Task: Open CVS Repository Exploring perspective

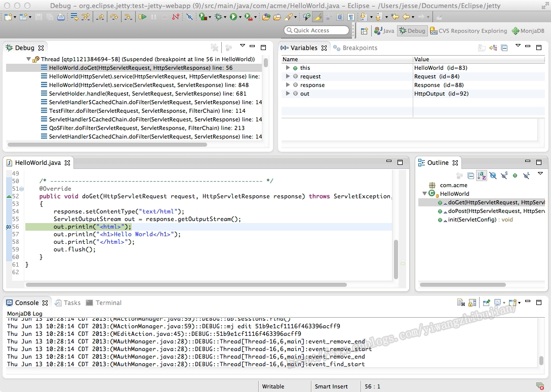Action: click(x=468, y=31)
